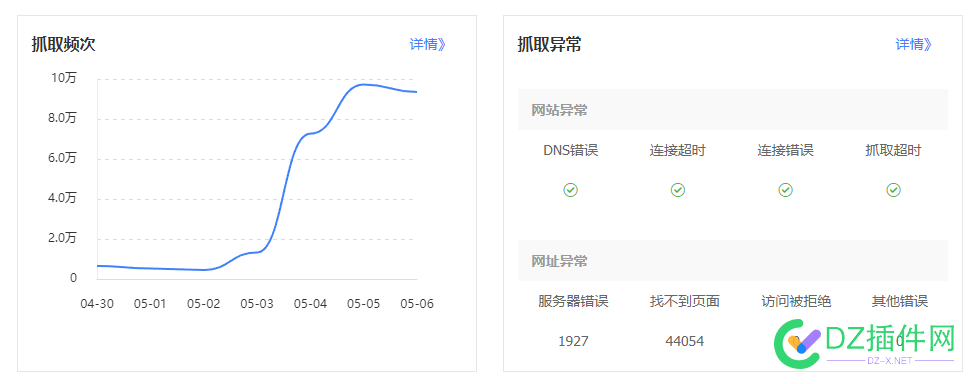
Task: Click the 访问被拒绝 label
Action: [x=796, y=302]
